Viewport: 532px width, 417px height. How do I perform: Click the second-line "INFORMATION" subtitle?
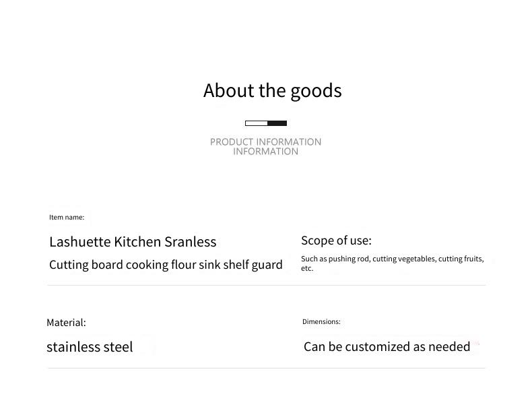tap(265, 152)
